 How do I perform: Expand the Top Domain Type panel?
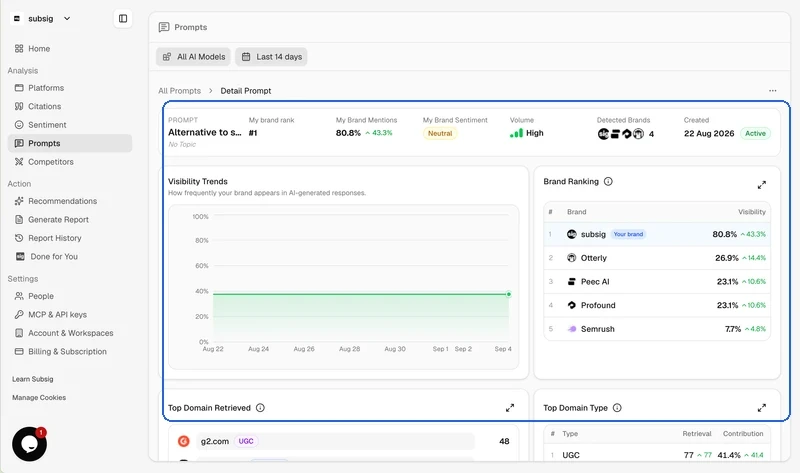click(x=762, y=408)
